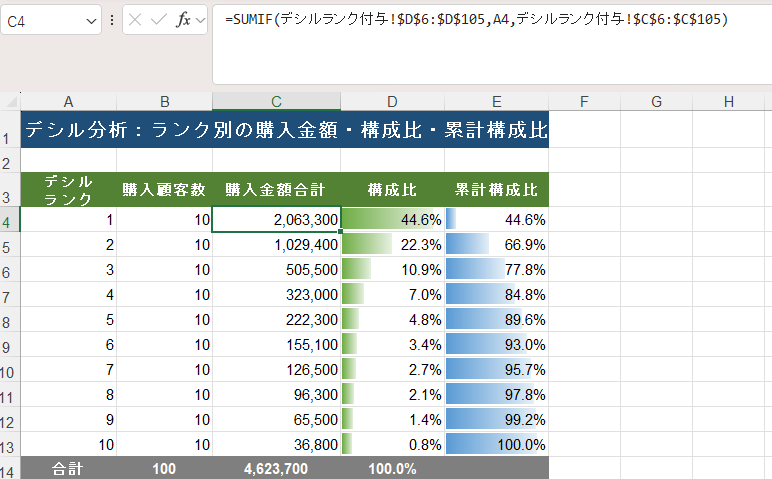The height and width of the screenshot is (479, 772).
Task: Select row 13 header
Action: tap(10, 445)
